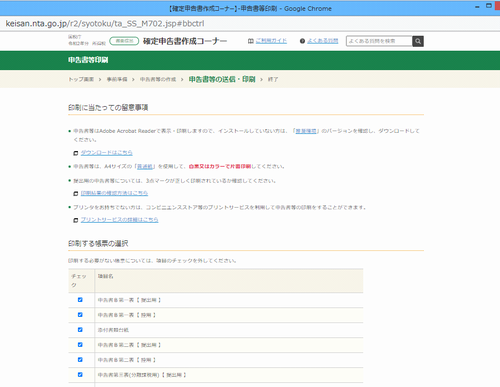Click the external-link icon beside 印刷結果の確認方法はこちら
Screen dimensions: 500x387
(76, 193)
